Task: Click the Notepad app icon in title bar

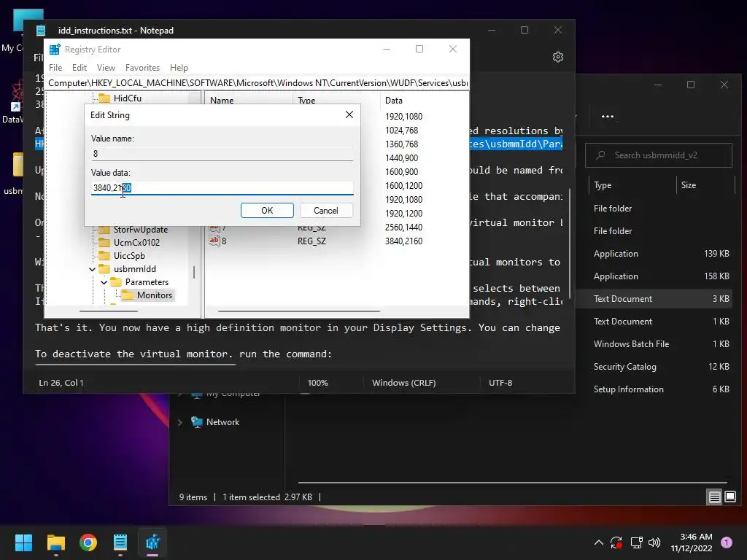Action: [x=41, y=31]
